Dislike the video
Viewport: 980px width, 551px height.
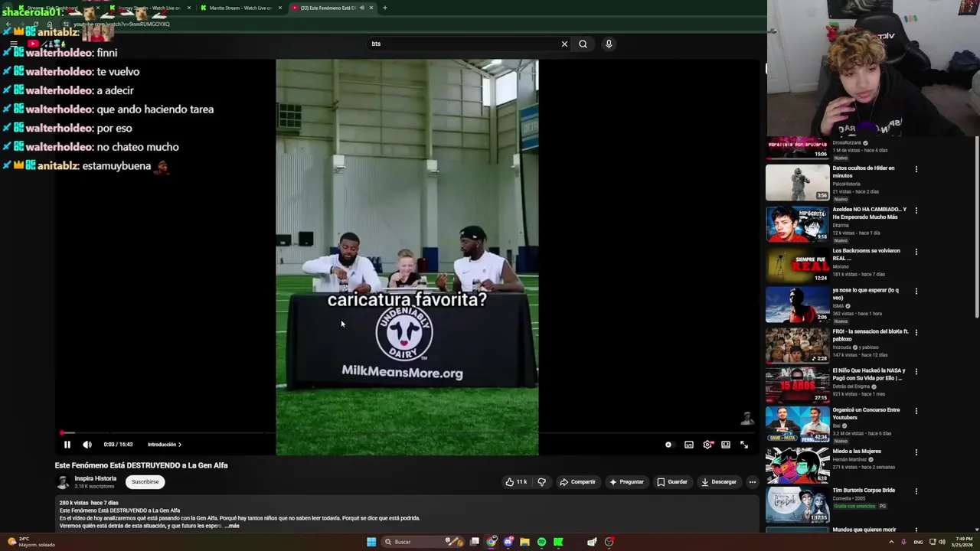coord(541,482)
